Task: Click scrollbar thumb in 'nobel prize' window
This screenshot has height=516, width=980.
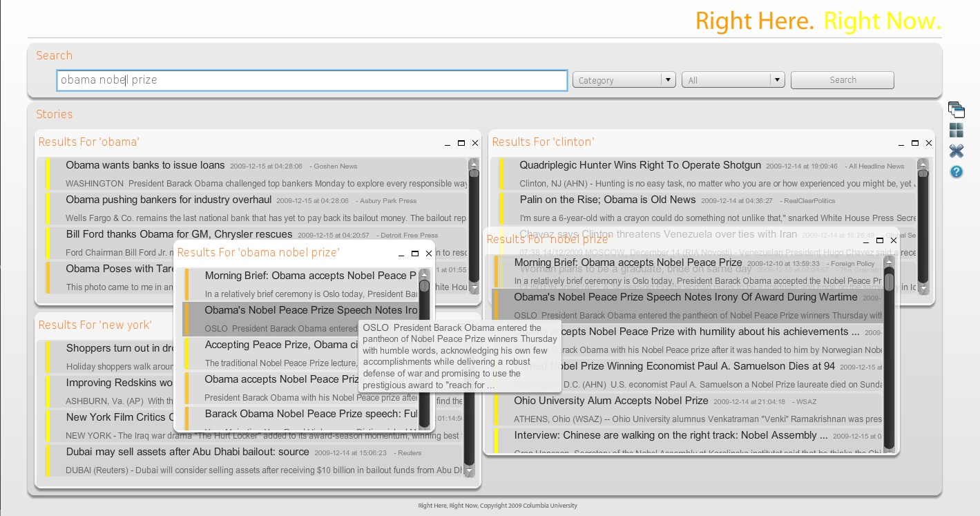Action: click(x=890, y=283)
